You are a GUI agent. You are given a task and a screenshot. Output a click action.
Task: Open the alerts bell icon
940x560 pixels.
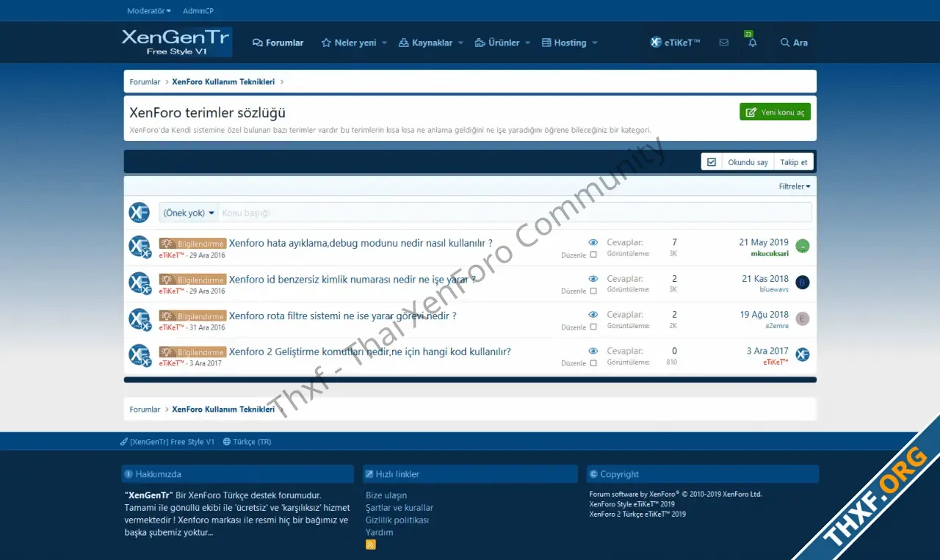coord(752,43)
